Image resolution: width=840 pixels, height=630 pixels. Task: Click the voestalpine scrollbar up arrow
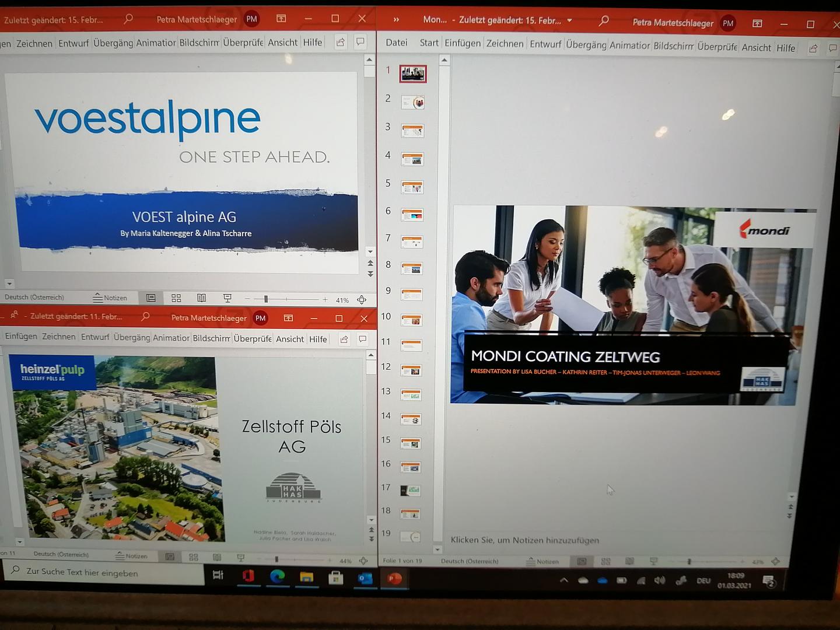pos(369,60)
